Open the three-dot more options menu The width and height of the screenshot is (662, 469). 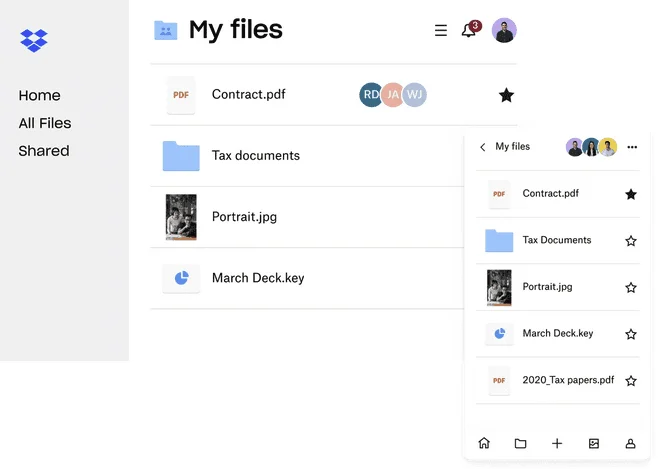632,147
